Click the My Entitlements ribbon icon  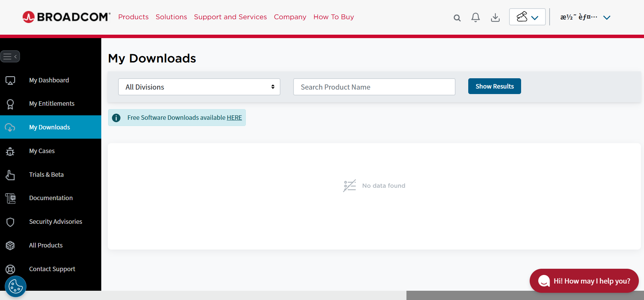[x=10, y=104]
